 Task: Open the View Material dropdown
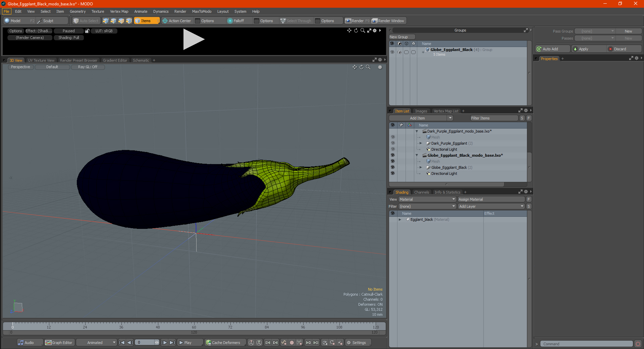(x=427, y=199)
